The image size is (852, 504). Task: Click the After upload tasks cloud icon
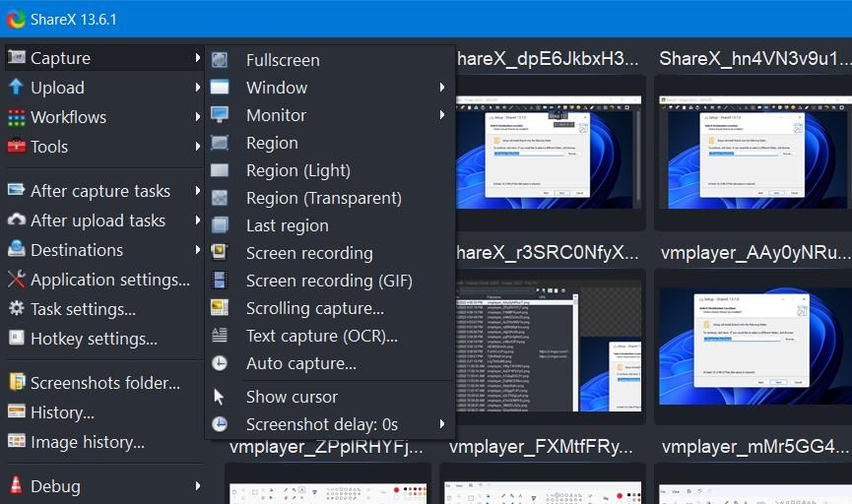point(17,220)
